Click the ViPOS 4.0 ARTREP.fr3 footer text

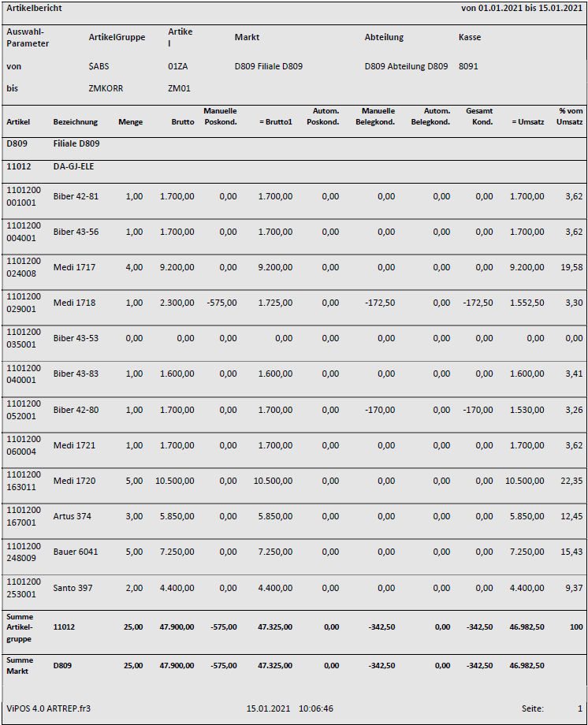48,708
